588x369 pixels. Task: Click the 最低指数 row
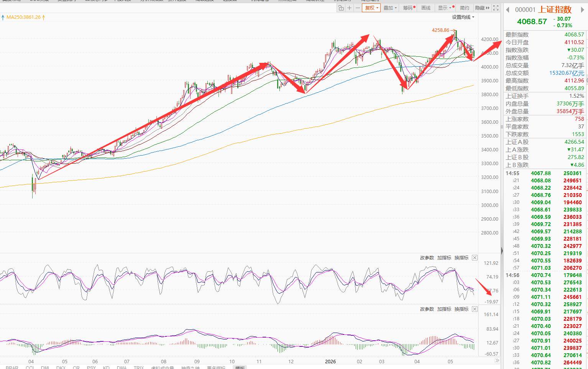(545, 88)
